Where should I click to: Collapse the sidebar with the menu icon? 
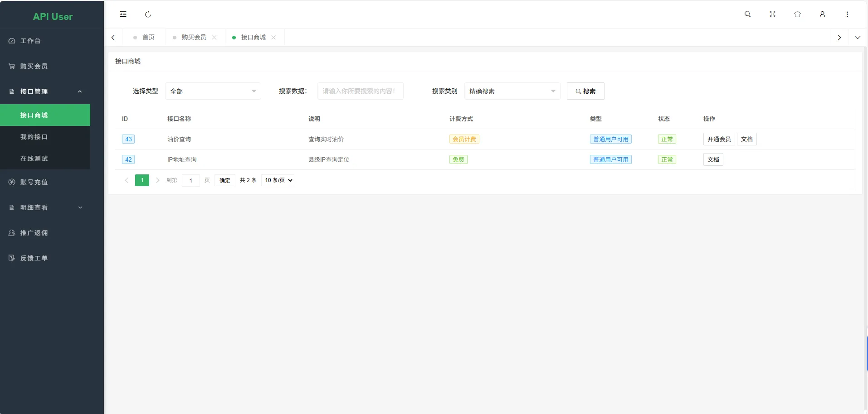[x=123, y=14]
